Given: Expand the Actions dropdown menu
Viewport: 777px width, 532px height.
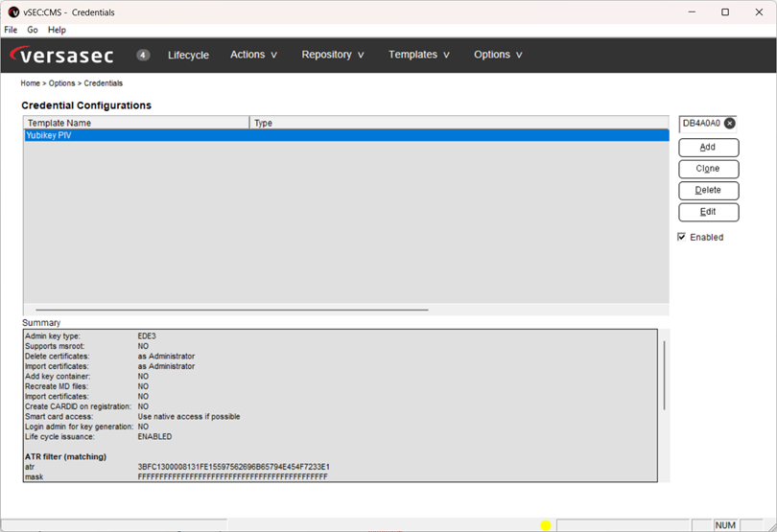Looking at the screenshot, I should pos(253,55).
